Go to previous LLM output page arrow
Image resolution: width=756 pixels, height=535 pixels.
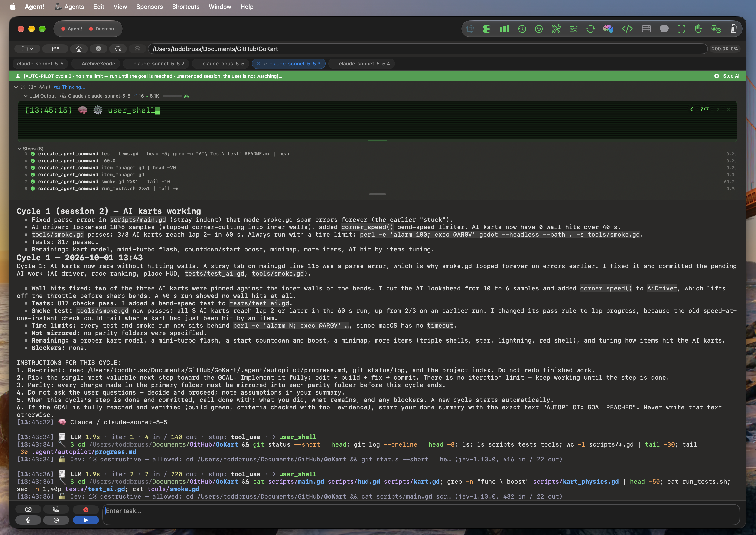point(691,109)
